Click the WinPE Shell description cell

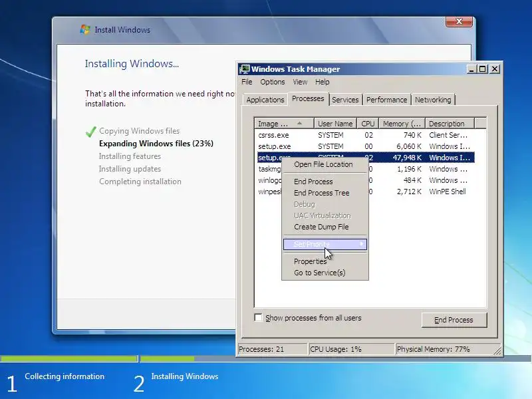[447, 192]
